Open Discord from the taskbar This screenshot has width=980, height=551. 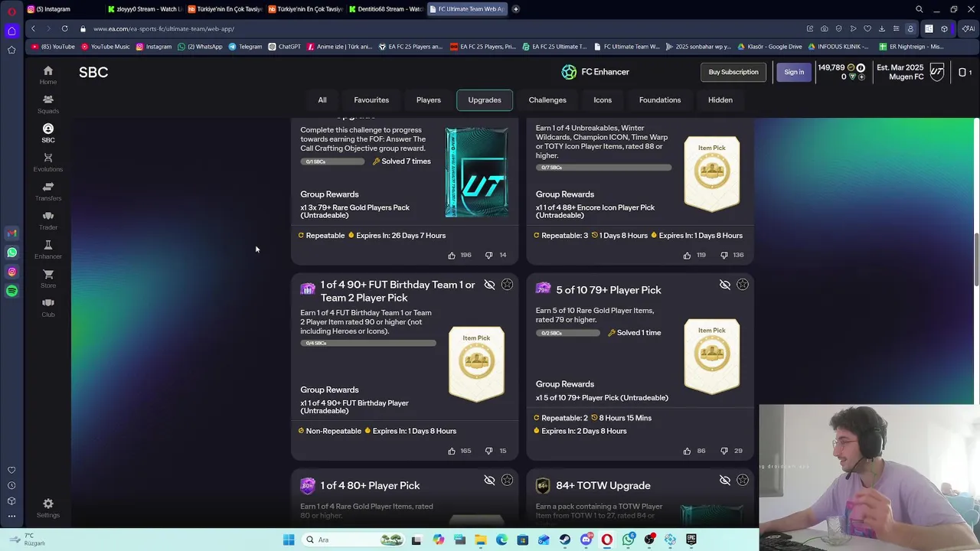point(586,540)
